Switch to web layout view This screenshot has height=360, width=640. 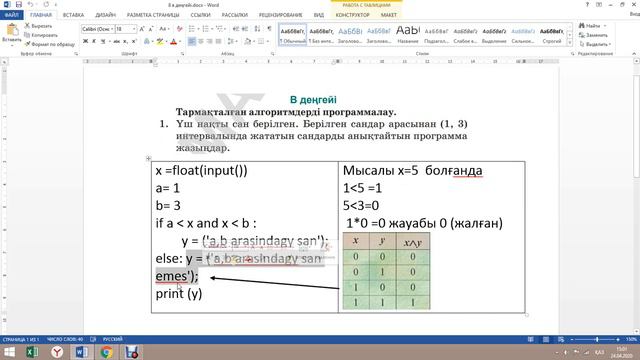point(561,339)
